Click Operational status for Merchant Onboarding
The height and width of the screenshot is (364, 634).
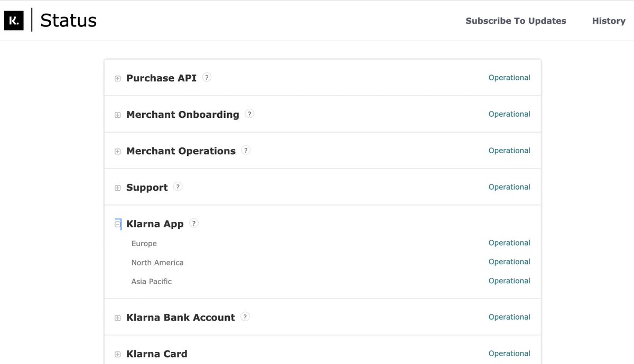coord(509,114)
